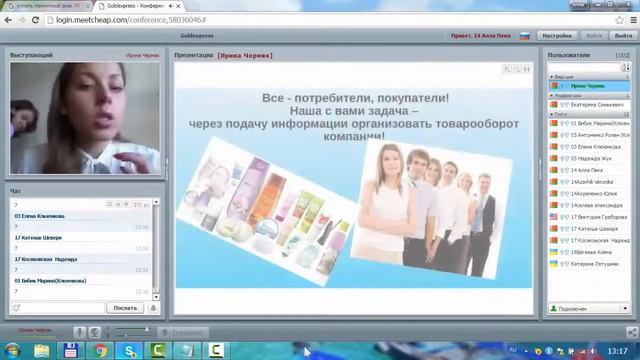
Task: Select presenter Ирина Черняк in users list
Action: [589, 86]
